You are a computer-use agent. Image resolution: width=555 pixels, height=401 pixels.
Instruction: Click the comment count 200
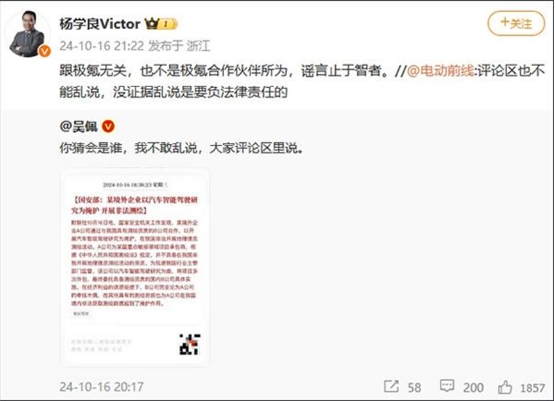(x=473, y=388)
